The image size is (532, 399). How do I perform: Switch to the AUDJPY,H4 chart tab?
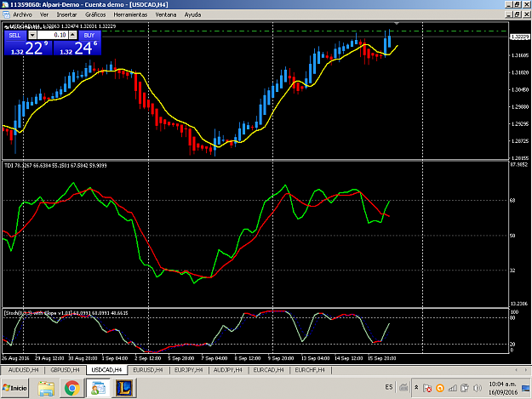[x=228, y=370]
